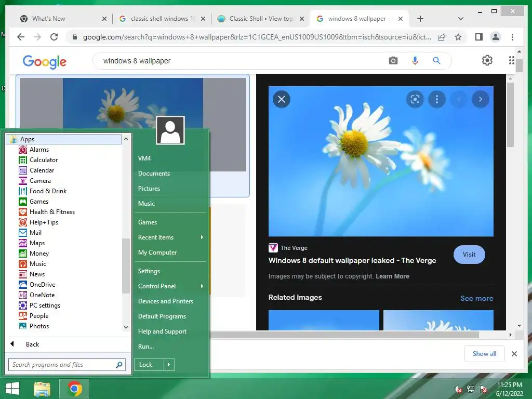
Task: Open the News app icon
Action: coord(23,274)
